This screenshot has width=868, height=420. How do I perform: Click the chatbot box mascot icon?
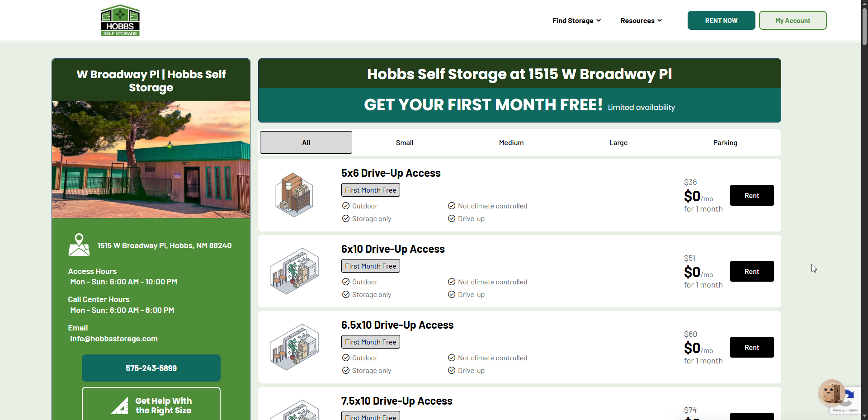(x=831, y=392)
